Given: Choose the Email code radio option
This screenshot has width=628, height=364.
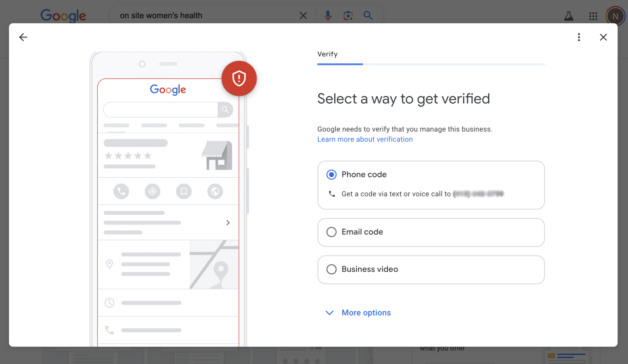Looking at the screenshot, I should pos(331,232).
